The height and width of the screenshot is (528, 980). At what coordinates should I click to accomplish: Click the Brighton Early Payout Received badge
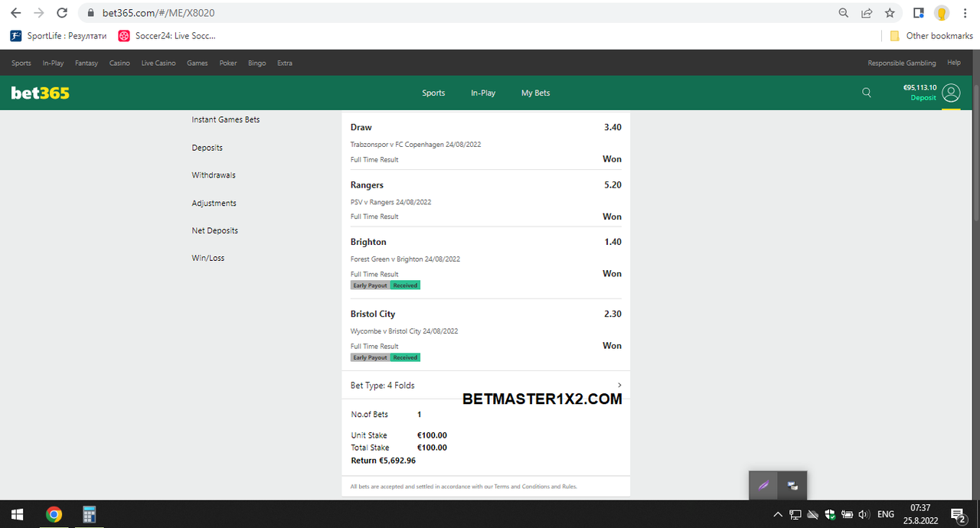point(386,285)
